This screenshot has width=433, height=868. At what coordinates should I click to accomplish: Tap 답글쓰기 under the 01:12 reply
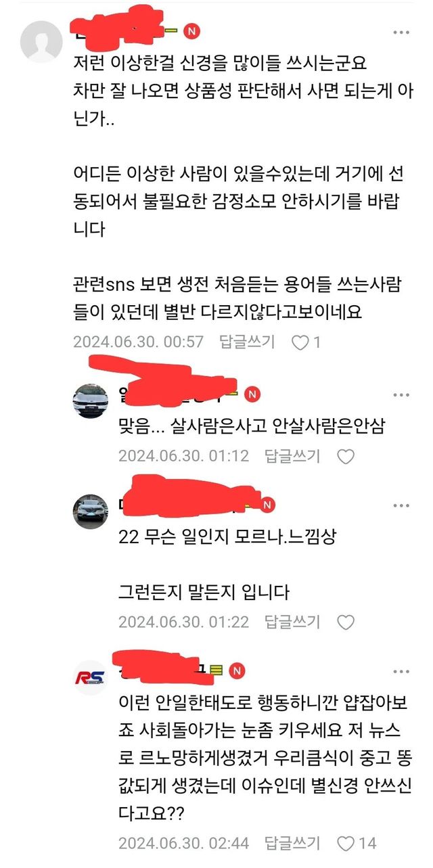(x=292, y=456)
